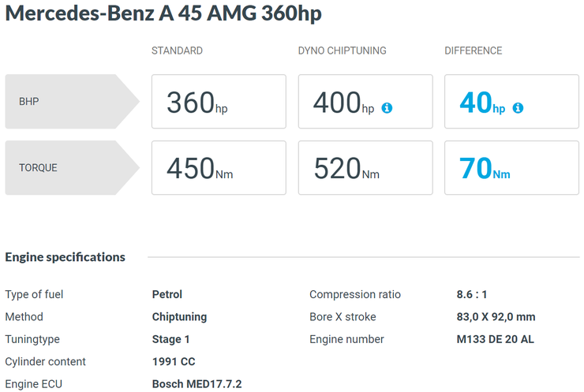Click info icon next to 400hp value
Viewport: 584px width, 392px height.
[387, 108]
